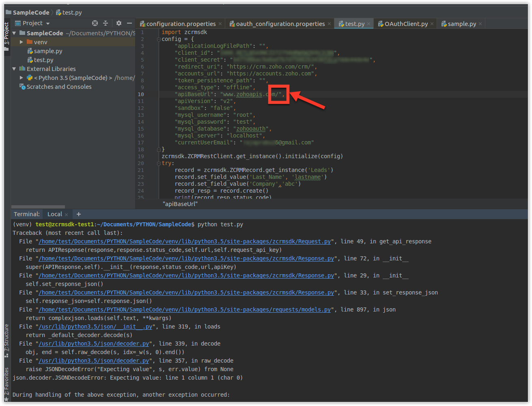Click fold end marker at line 18

pos(159,150)
